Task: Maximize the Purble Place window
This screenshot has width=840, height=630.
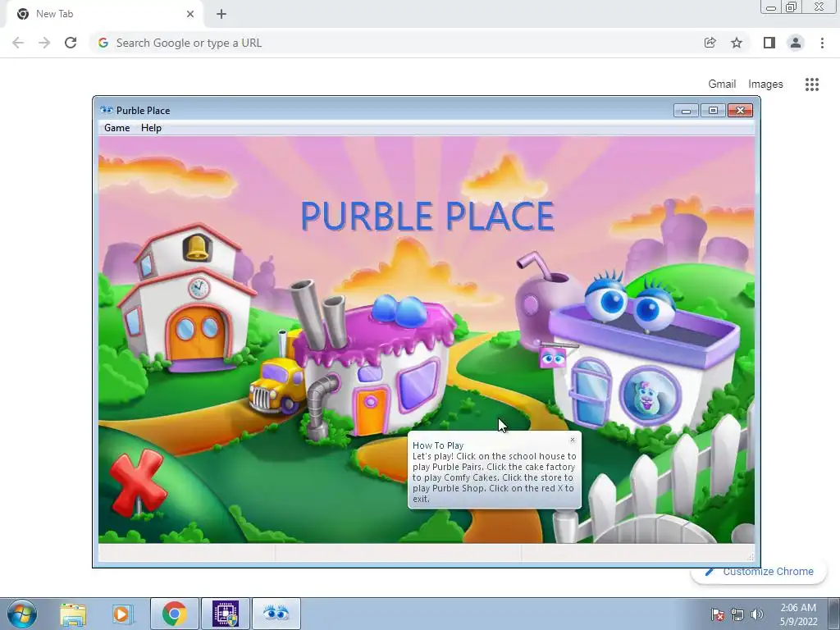Action: [x=713, y=111]
